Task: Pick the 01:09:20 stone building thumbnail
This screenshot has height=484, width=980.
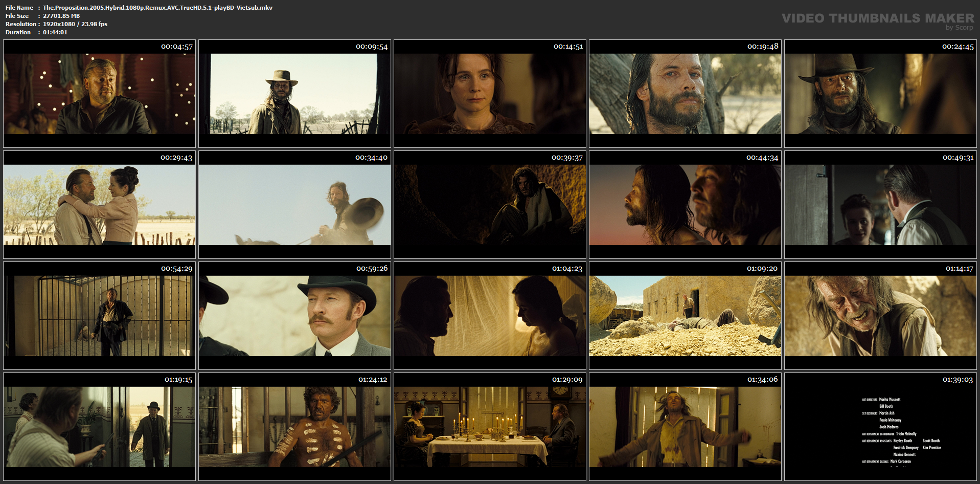Action: coord(685,316)
